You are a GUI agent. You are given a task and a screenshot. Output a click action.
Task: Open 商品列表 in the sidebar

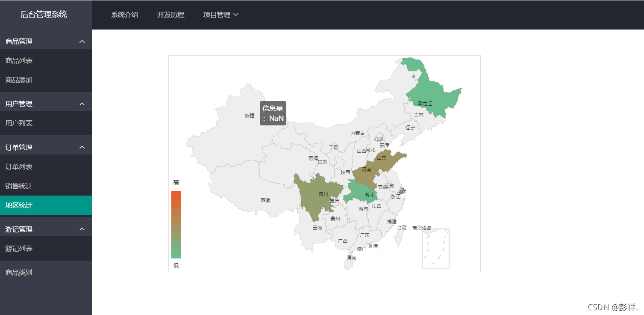tap(46, 61)
